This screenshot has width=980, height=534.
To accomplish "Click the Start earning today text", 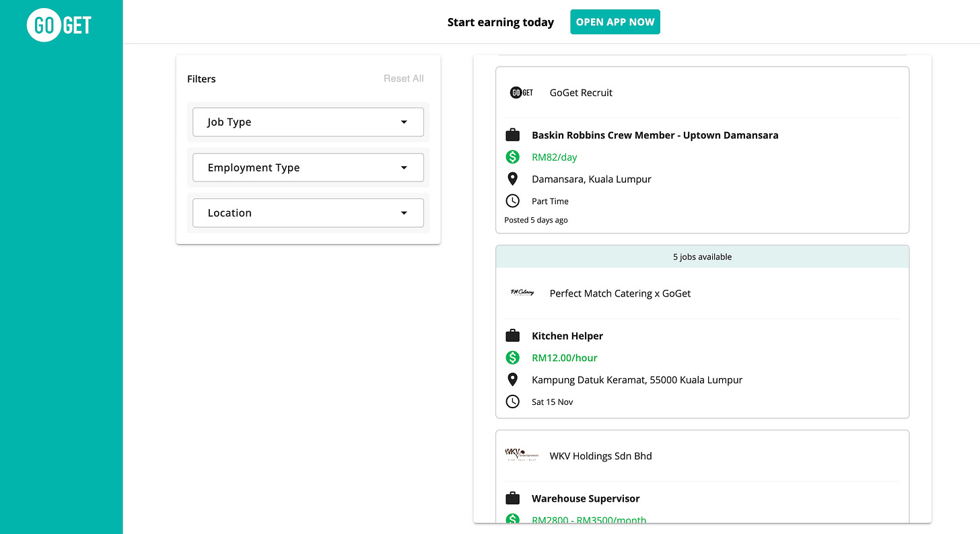I will (501, 22).
